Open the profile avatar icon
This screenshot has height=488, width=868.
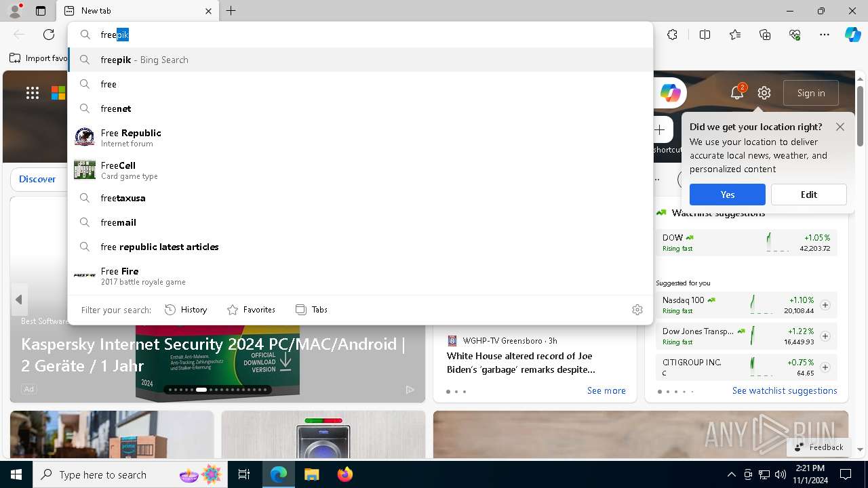(14, 11)
